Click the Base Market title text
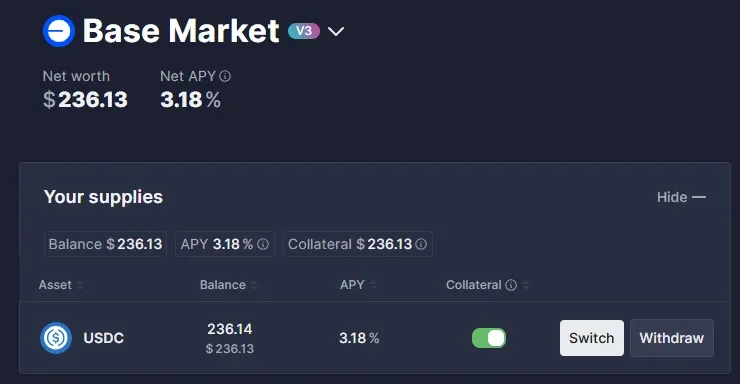Viewport: 740px width, 384px height. [181, 31]
